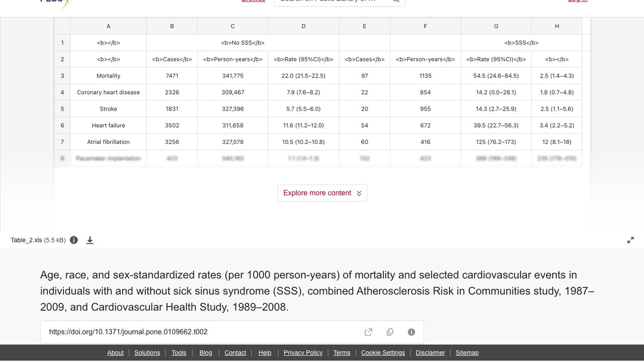Open Cookie Settings in the footer
The image size is (644, 362).
click(x=383, y=353)
